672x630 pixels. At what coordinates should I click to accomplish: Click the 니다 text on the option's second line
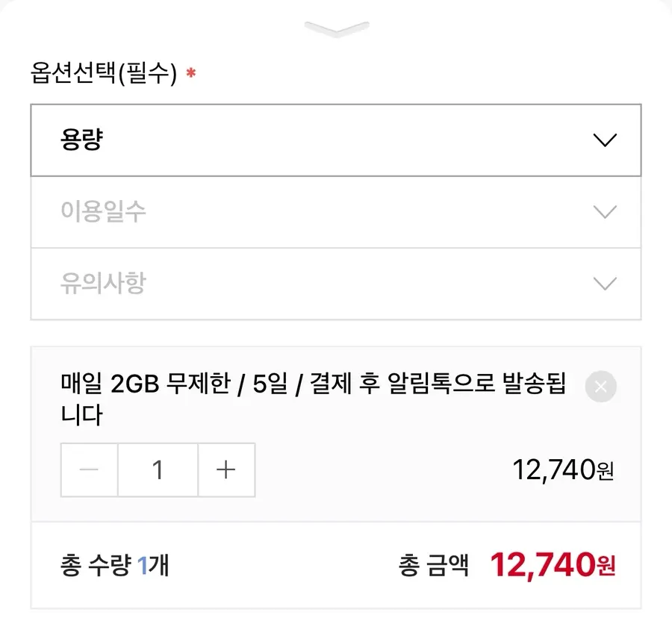(81, 415)
